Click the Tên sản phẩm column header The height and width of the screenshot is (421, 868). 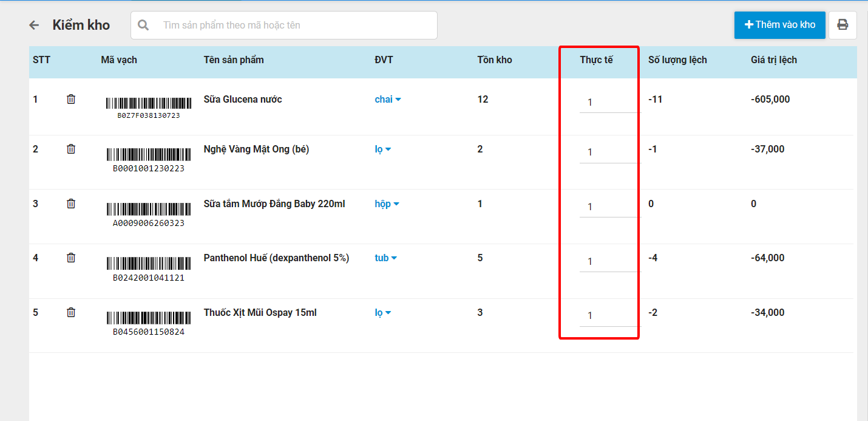(x=234, y=60)
